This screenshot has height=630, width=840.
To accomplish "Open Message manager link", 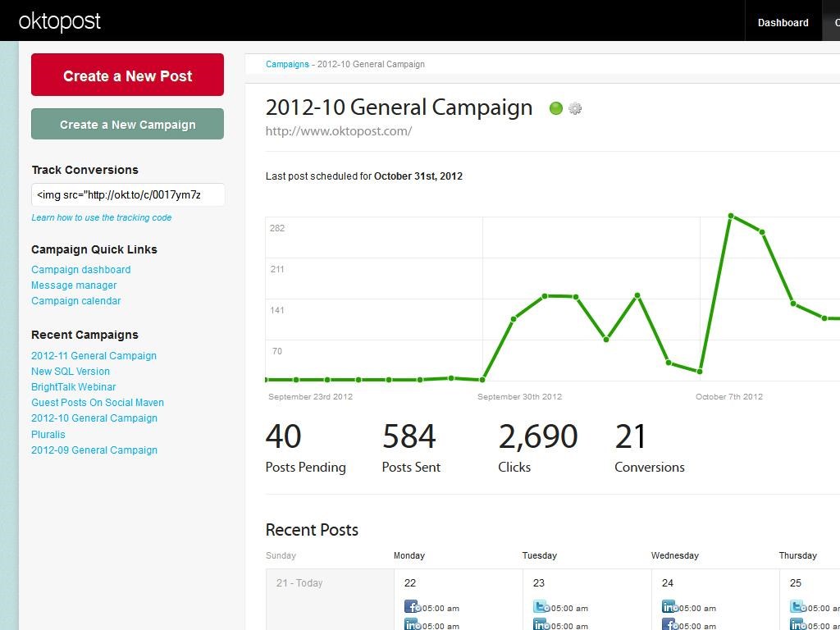I will tap(74, 285).
